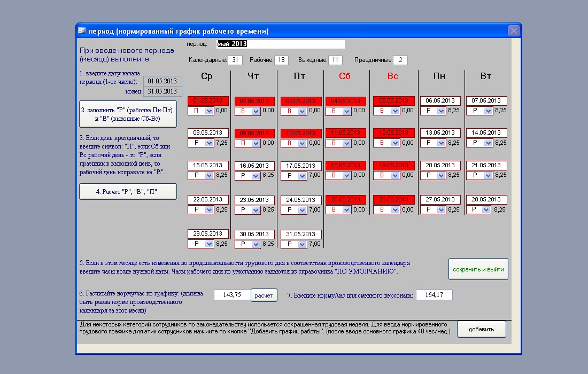Image resolution: width=588 pixels, height=374 pixels.
Task: Click the 7,00 hours value for 17.05.2013
Action: pyautogui.click(x=315, y=175)
